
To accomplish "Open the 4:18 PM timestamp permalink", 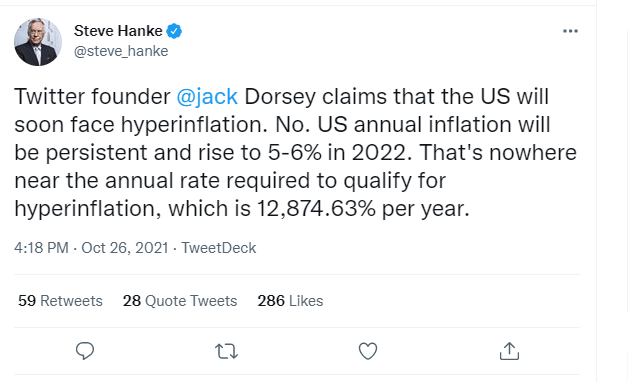I will 41,248.
